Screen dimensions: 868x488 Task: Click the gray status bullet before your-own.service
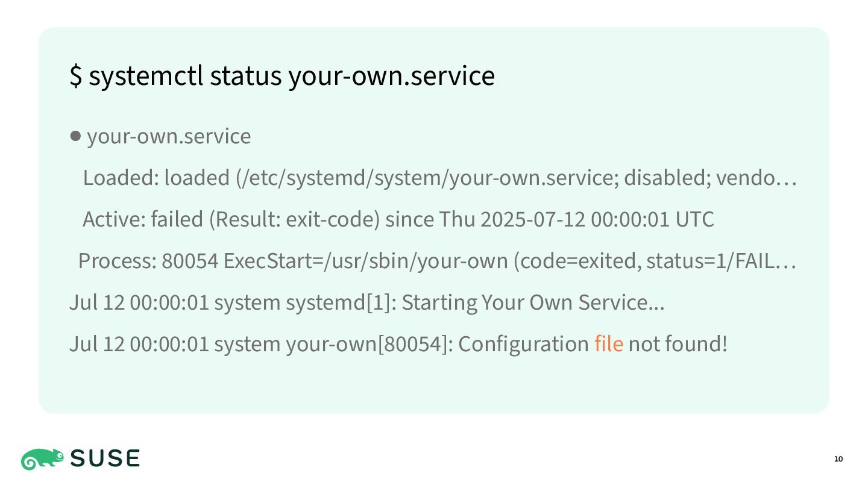coord(75,136)
